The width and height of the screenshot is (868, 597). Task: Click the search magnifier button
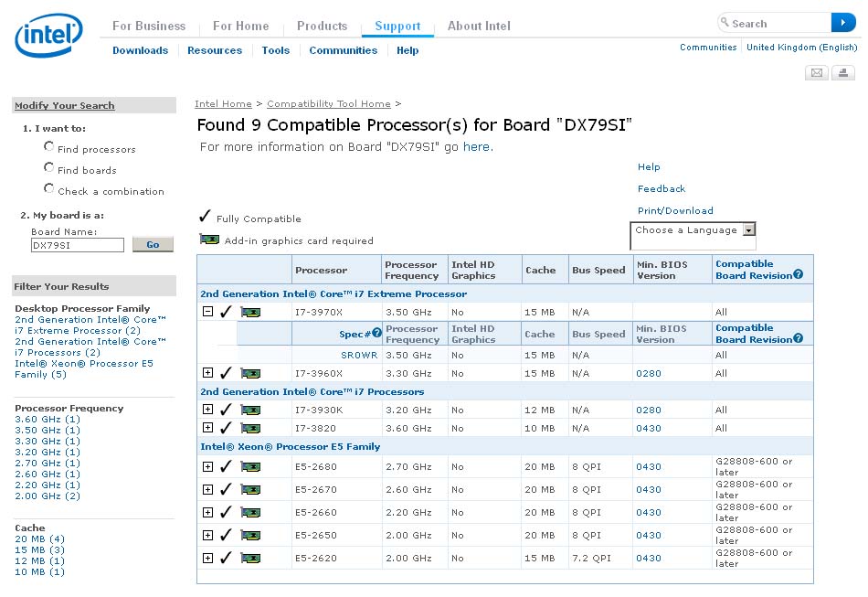coord(842,23)
